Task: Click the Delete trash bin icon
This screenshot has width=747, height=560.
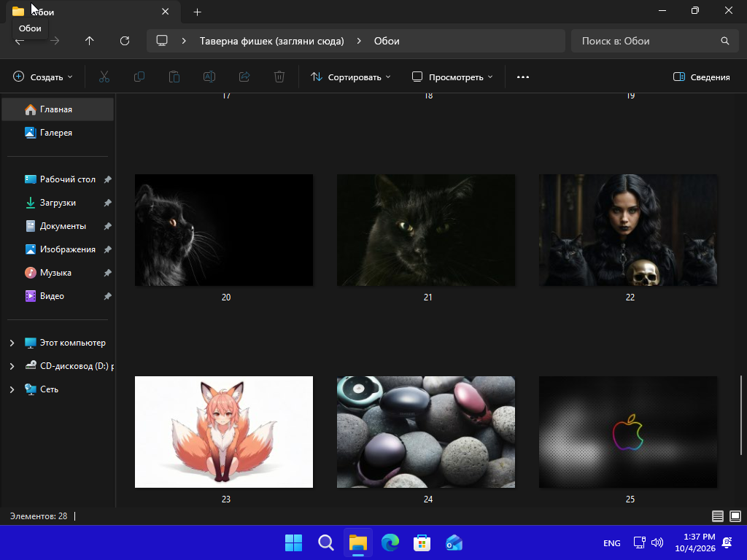Action: pos(279,77)
